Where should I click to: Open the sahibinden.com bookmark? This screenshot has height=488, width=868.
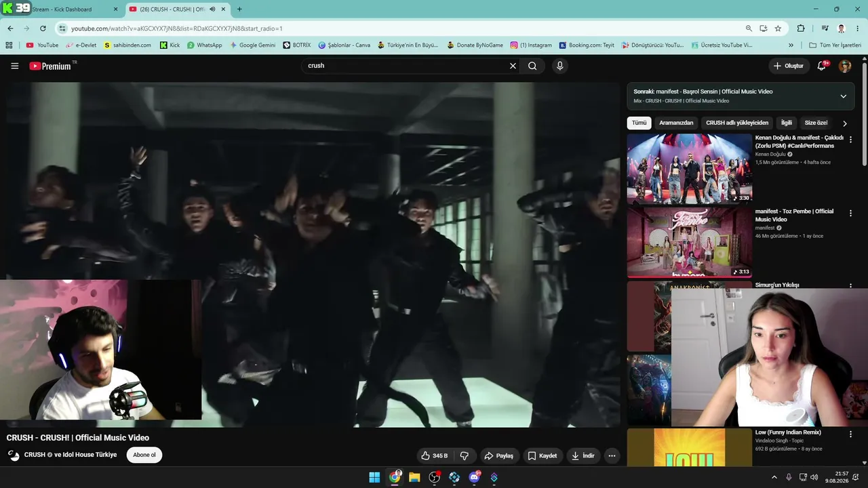(127, 45)
